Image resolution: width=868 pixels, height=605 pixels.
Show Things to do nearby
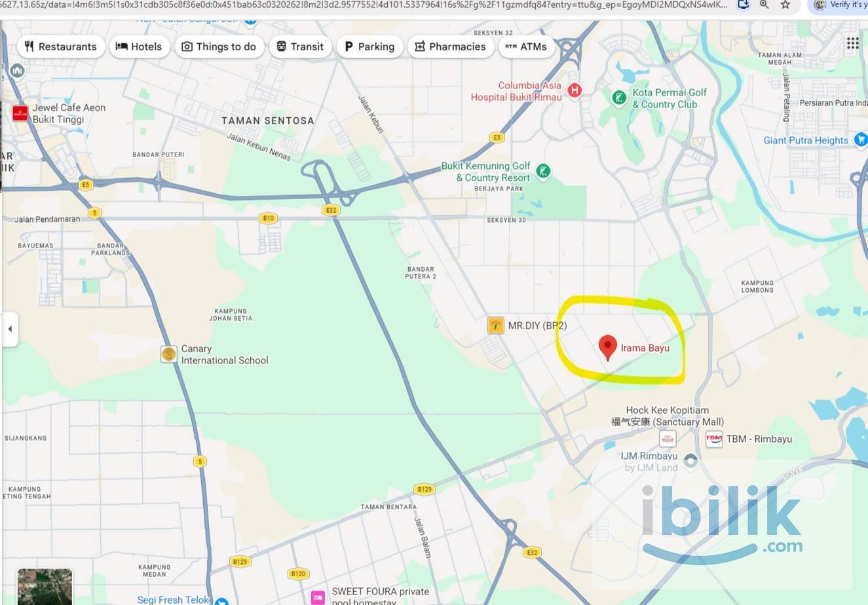click(x=219, y=46)
